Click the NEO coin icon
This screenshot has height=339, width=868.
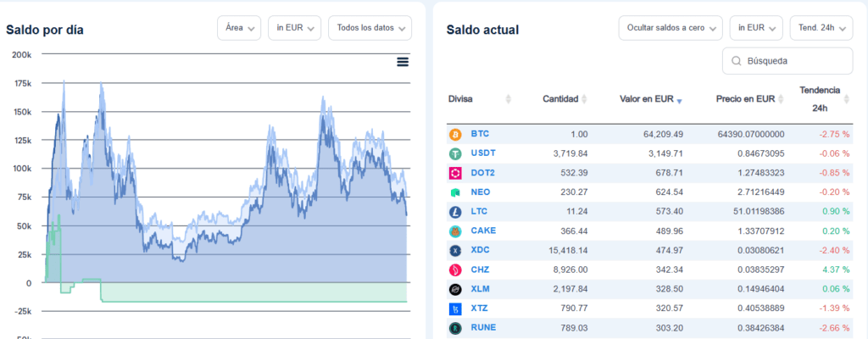tap(455, 192)
